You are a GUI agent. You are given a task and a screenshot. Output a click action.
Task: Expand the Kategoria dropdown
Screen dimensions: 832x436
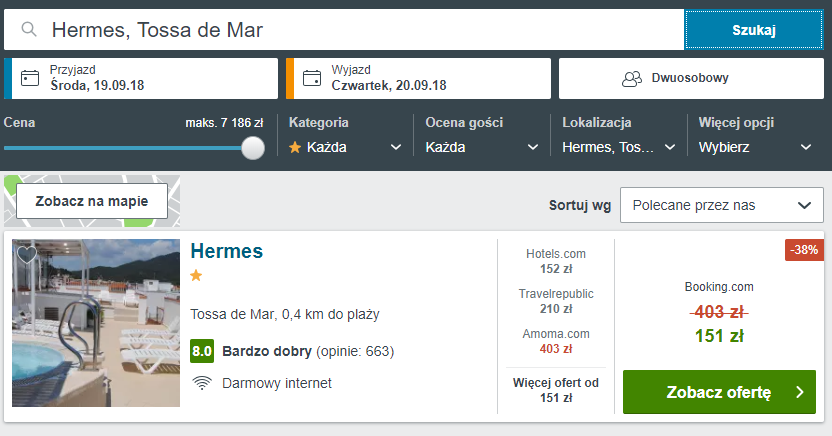coord(345,147)
